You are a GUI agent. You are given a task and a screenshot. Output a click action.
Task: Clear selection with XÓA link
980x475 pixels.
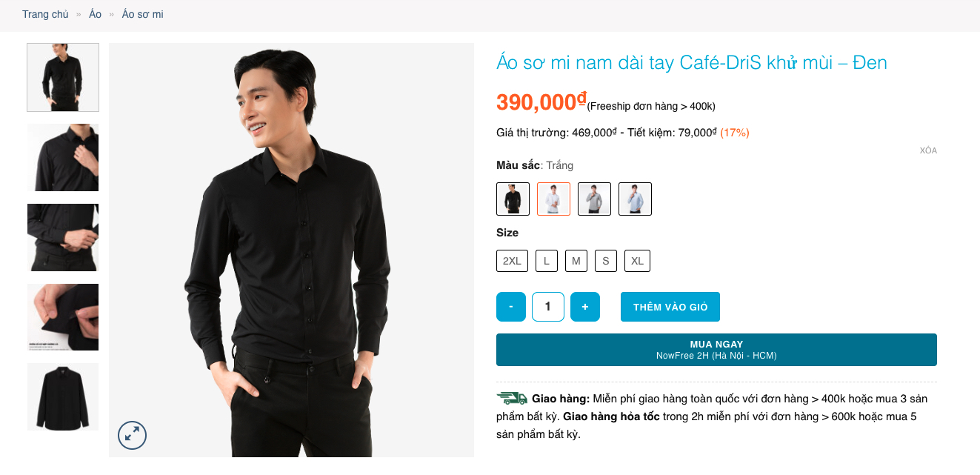[x=928, y=150]
